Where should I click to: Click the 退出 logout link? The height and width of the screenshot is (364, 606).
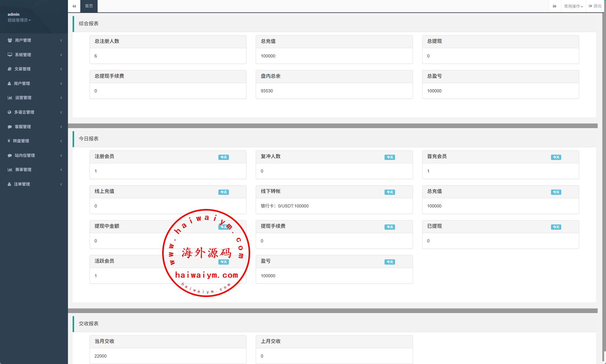point(595,6)
